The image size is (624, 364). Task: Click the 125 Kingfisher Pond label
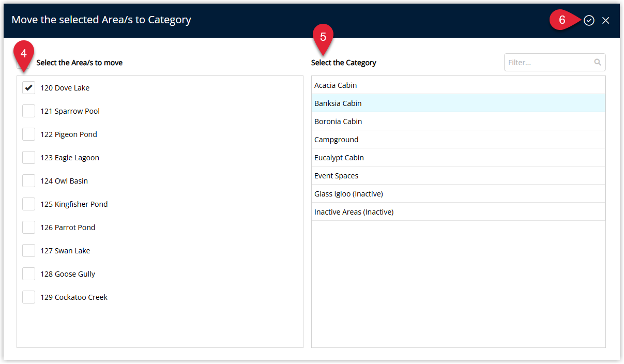[74, 204]
